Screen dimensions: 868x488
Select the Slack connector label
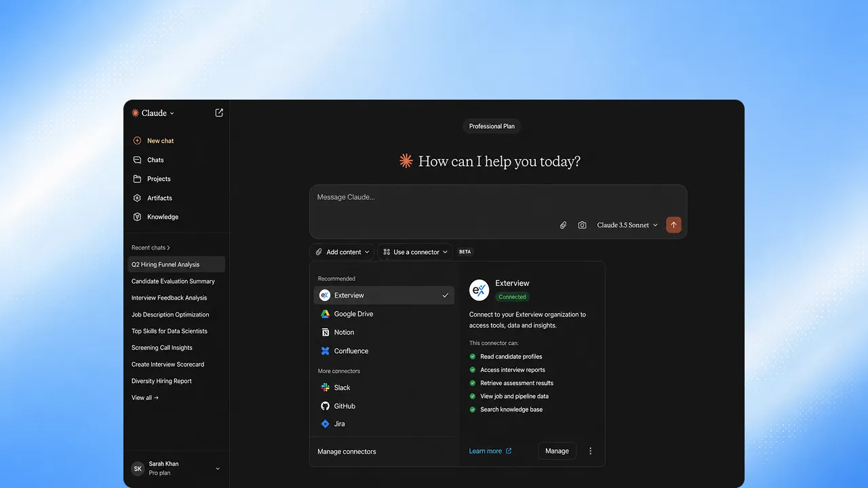(342, 388)
